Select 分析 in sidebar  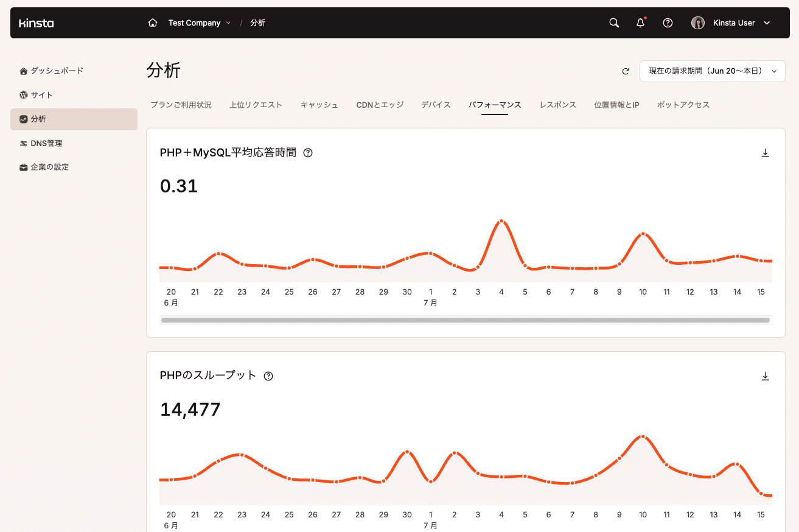74,119
